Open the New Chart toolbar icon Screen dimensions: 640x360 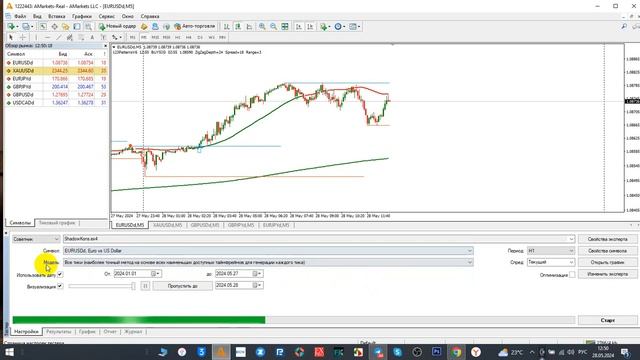[x=11, y=27]
